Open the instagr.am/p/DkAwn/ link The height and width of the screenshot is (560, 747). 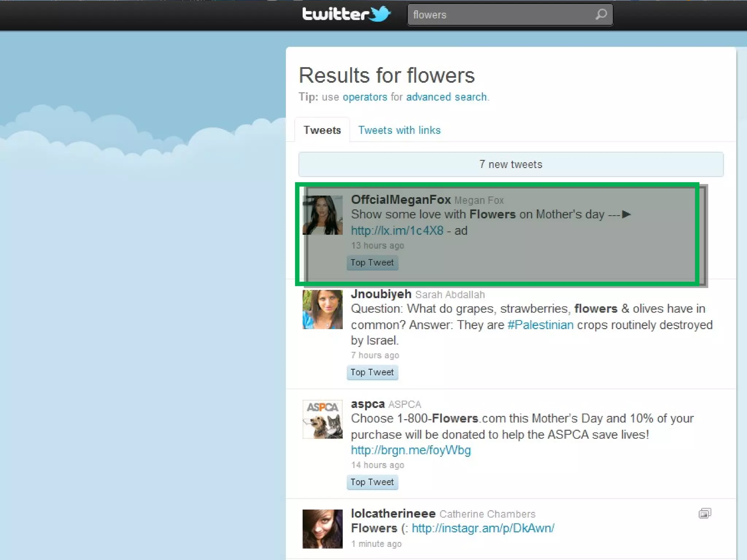coord(483,528)
